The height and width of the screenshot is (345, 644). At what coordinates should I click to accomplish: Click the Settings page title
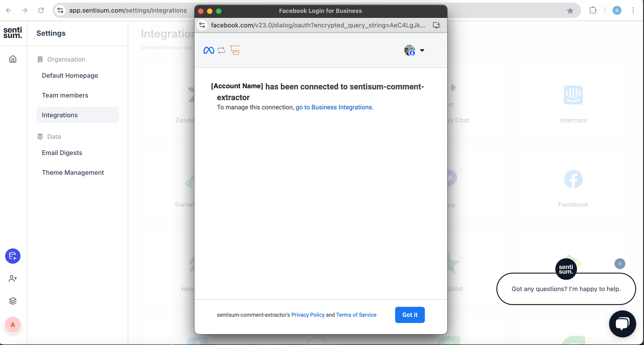pyautogui.click(x=51, y=33)
